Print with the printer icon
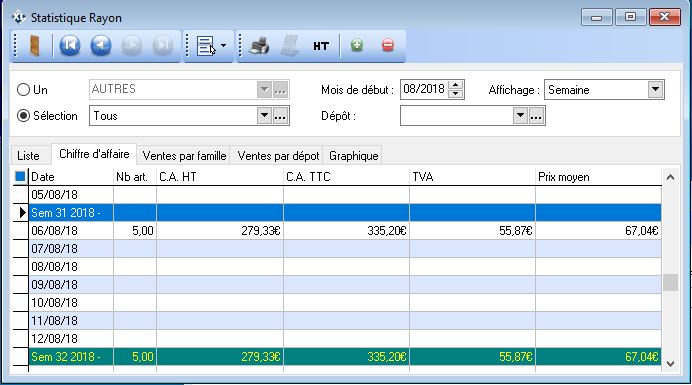The width and height of the screenshot is (692, 385). click(x=259, y=45)
